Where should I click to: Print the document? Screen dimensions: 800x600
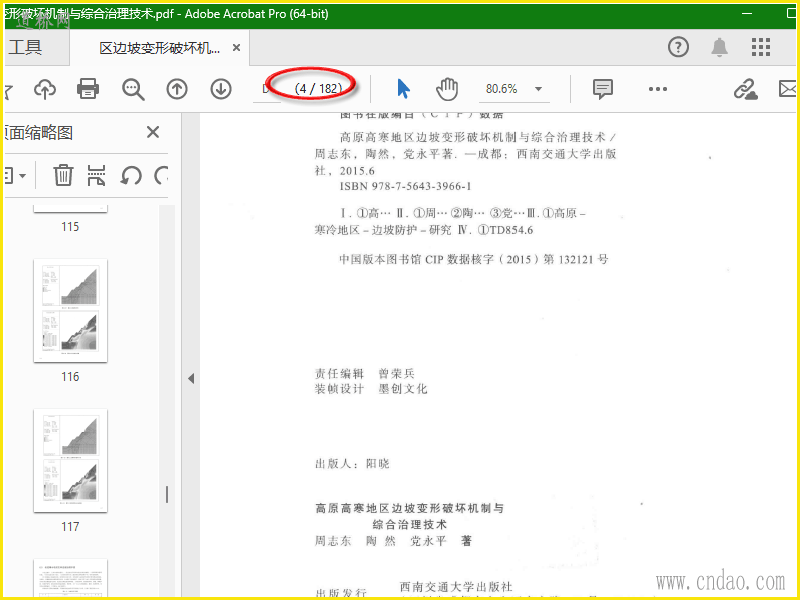[88, 89]
